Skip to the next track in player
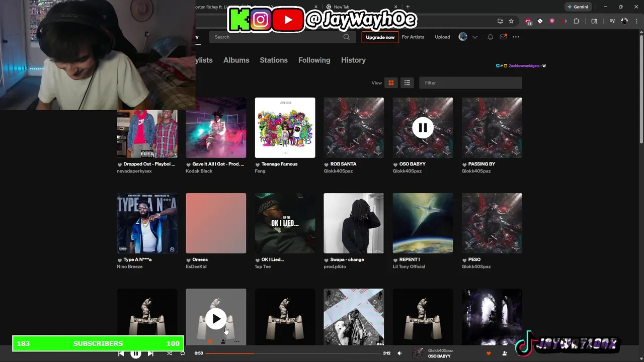The image size is (644, 362). tap(150, 353)
